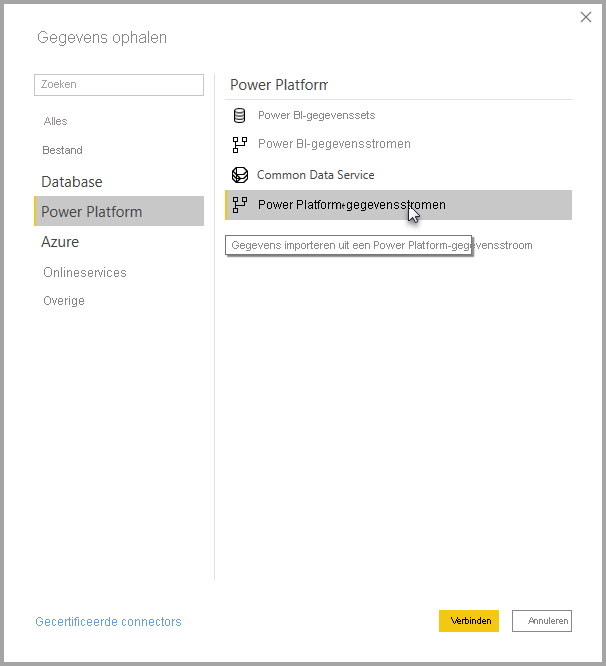Click the Verbinden button
The height and width of the screenshot is (666, 606).
coord(469,621)
